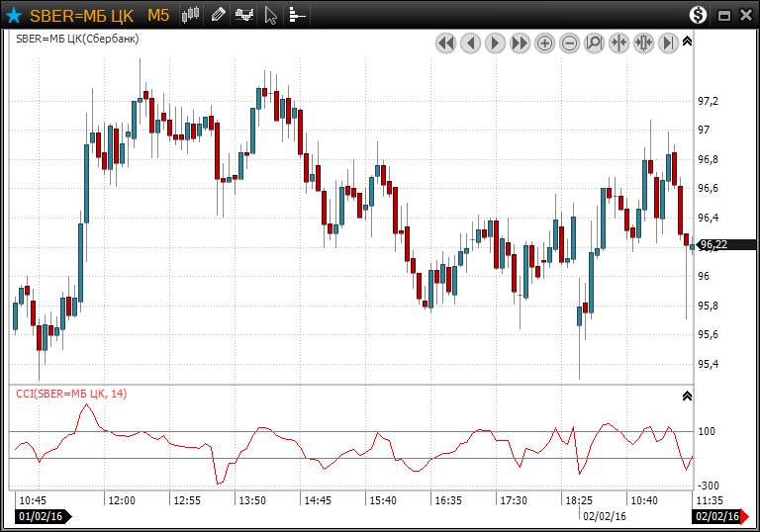Zoom out with the minus button
This screenshot has width=760, height=532.
[569, 43]
